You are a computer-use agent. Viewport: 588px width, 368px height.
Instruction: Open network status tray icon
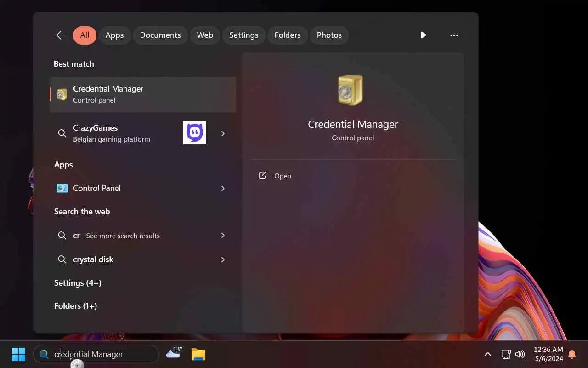coord(506,354)
